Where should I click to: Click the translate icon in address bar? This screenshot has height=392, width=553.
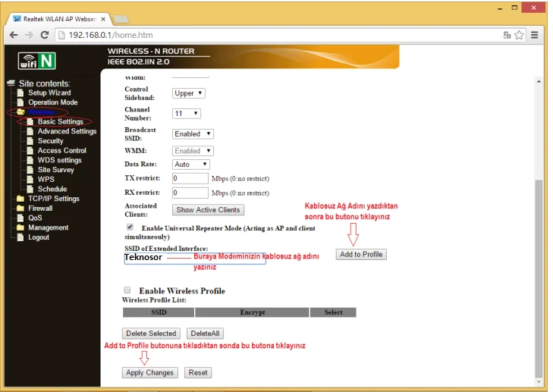pyautogui.click(x=507, y=35)
